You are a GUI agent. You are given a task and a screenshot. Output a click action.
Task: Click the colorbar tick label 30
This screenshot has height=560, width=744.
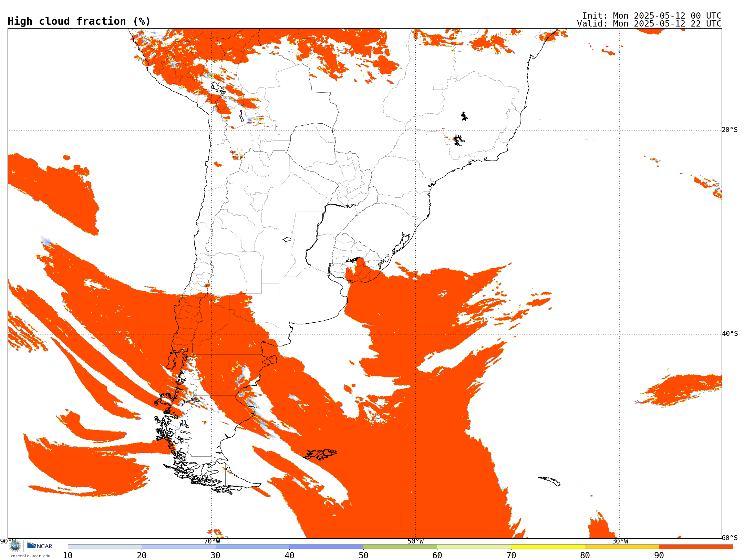click(216, 556)
